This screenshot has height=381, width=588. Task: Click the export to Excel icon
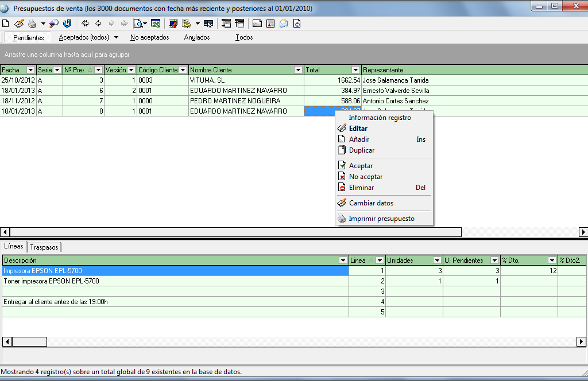coord(156,24)
